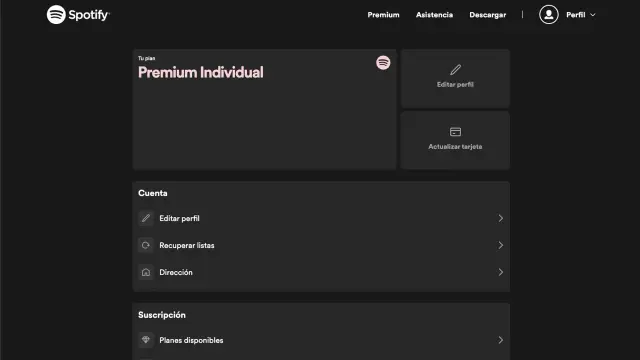Open the Editar perfil tile
This screenshot has width=640, height=360.
(455, 79)
